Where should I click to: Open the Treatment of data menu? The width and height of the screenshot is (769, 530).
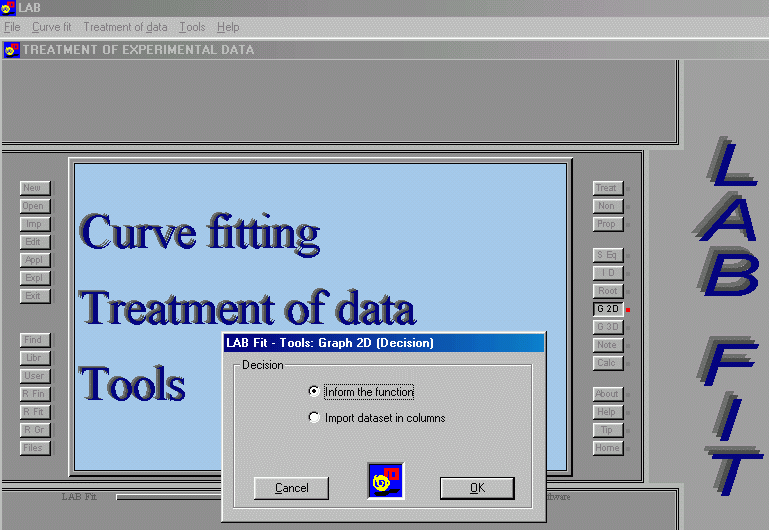[125, 27]
